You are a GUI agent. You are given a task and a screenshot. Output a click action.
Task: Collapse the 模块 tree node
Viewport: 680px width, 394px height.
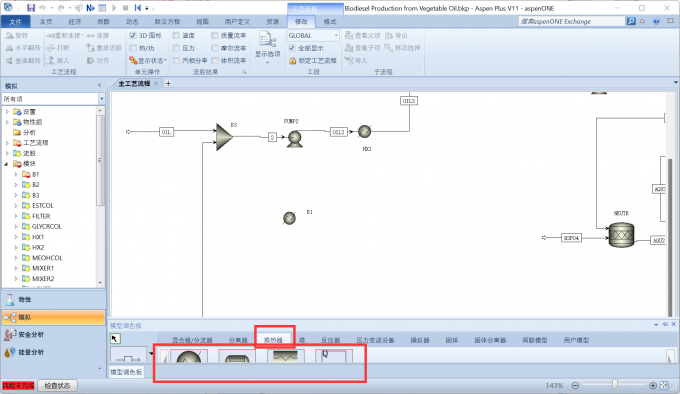[x=7, y=164]
